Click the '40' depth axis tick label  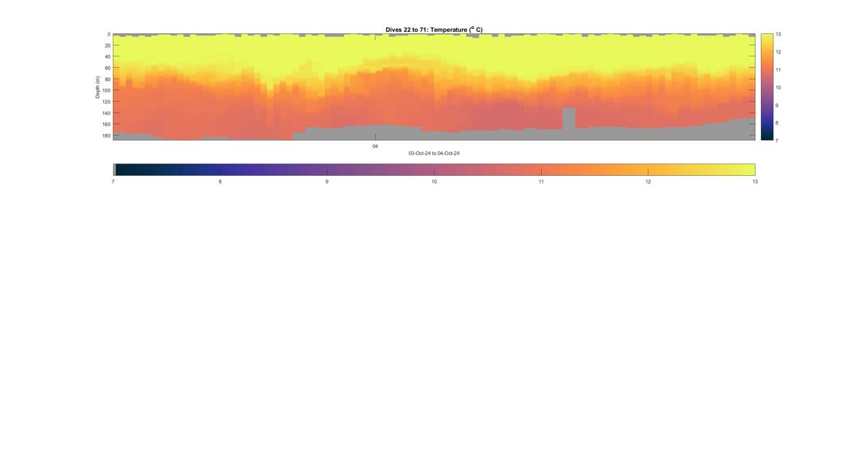click(107, 56)
